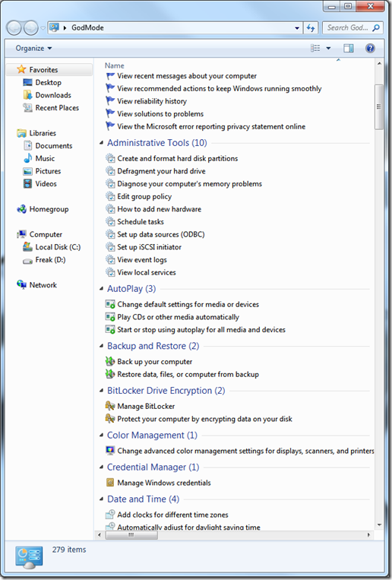
Task: Open the Organize menu
Action: tap(33, 48)
